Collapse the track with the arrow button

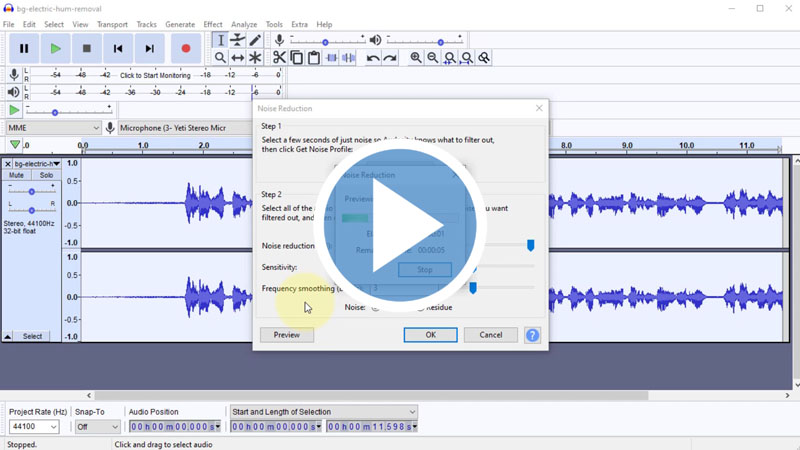pyautogui.click(x=8, y=337)
